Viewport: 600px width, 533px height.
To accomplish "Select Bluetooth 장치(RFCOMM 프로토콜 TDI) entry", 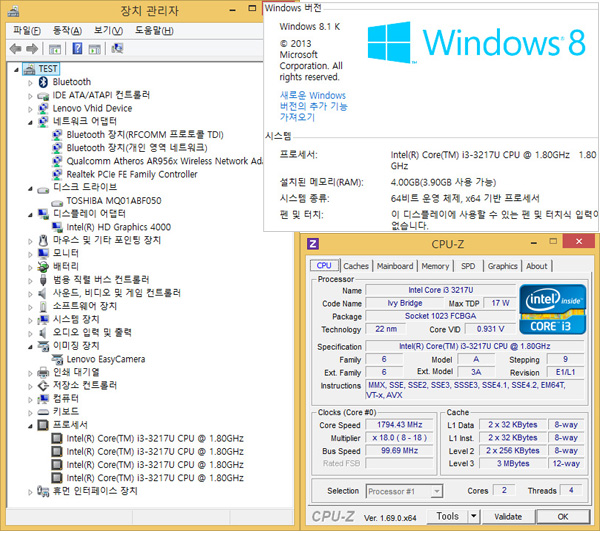I will 145,135.
